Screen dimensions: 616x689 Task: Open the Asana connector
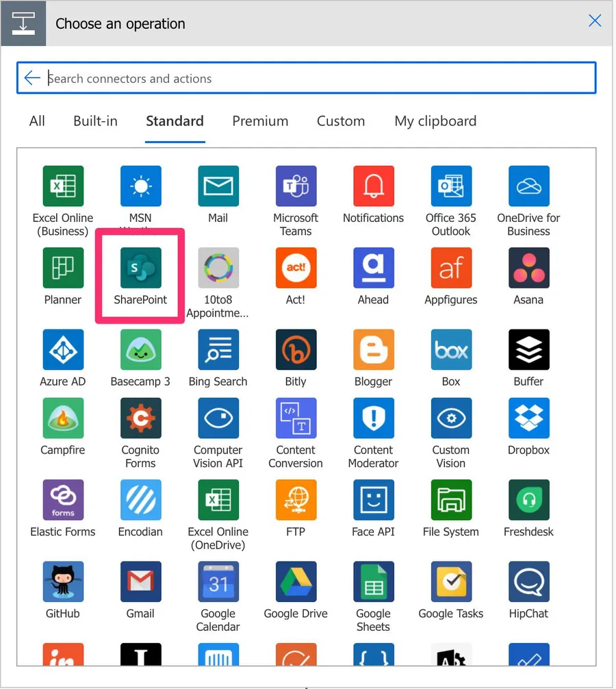point(528,268)
